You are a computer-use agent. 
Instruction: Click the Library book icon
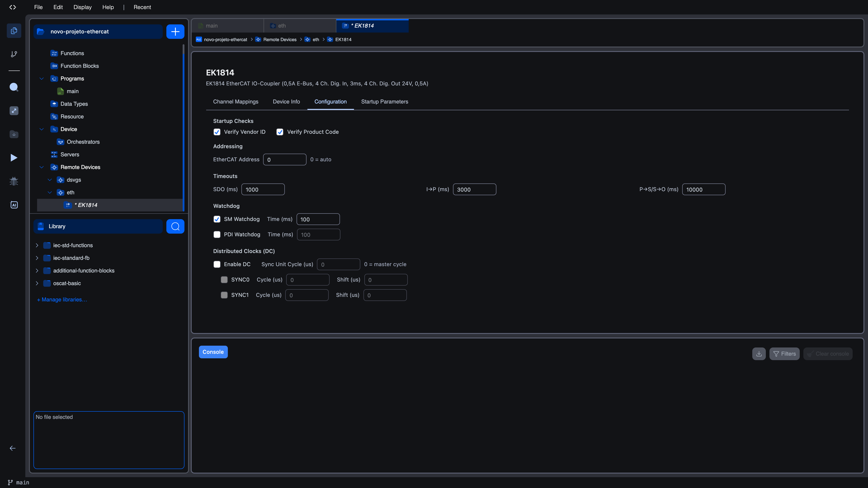tap(41, 226)
